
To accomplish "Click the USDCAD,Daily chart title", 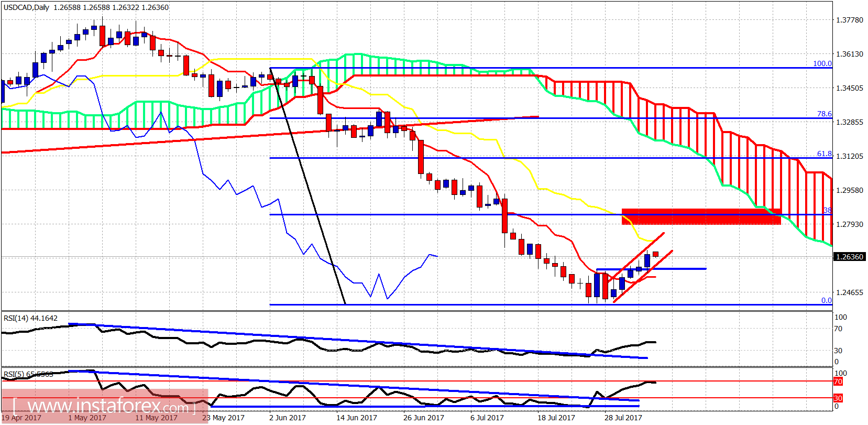I will (x=27, y=7).
